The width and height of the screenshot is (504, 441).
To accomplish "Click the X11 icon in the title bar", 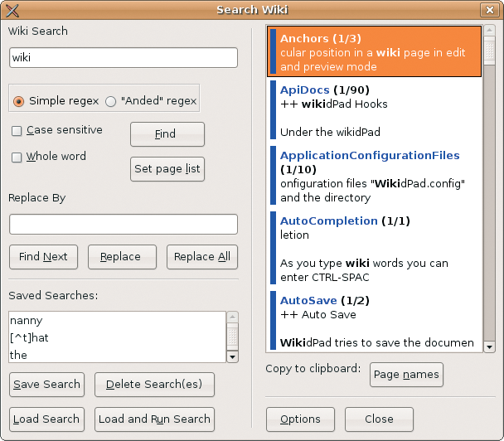I will 12,10.
